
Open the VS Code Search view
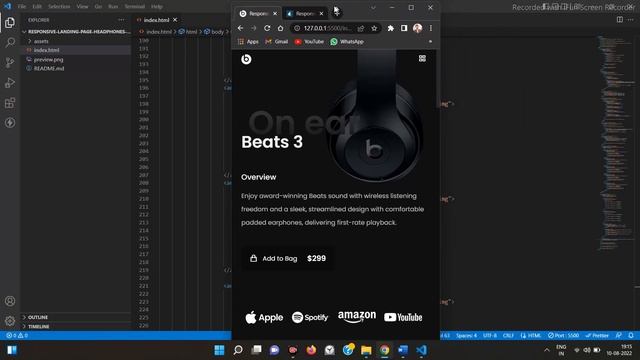(x=10, y=42)
